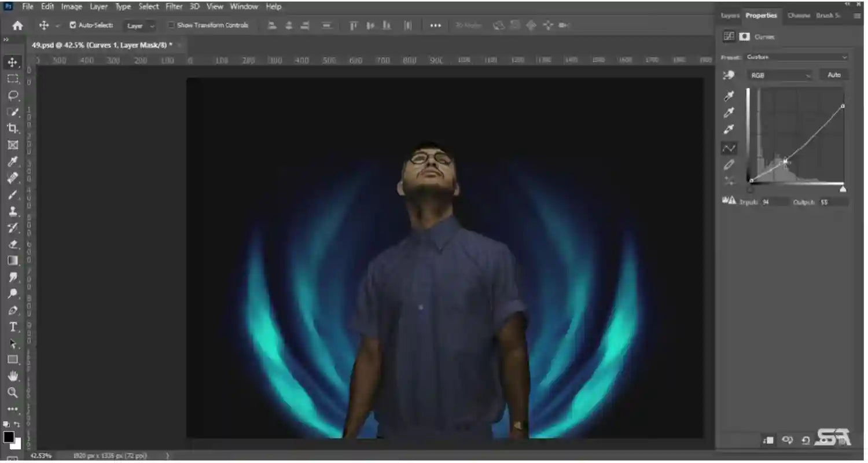Open the RGB channel dropdown
Viewport: 868px width, 463px height.
coord(779,75)
